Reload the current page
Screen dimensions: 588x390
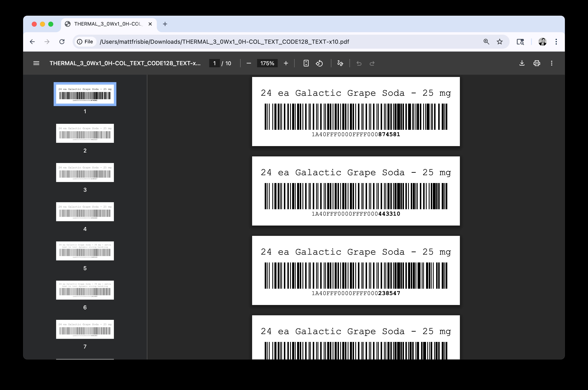[62, 41]
